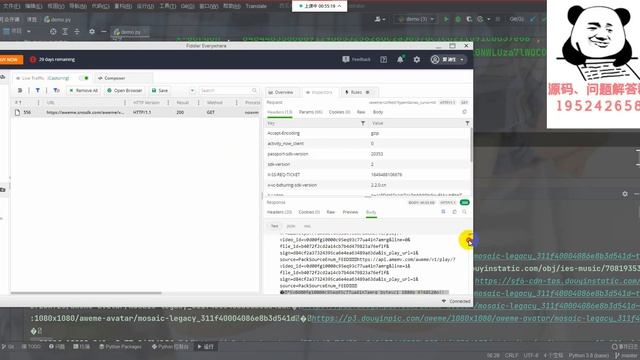This screenshot has height=360, width=640.
Task: Click the request headers vertical scrollbar
Action: (x=471, y=145)
